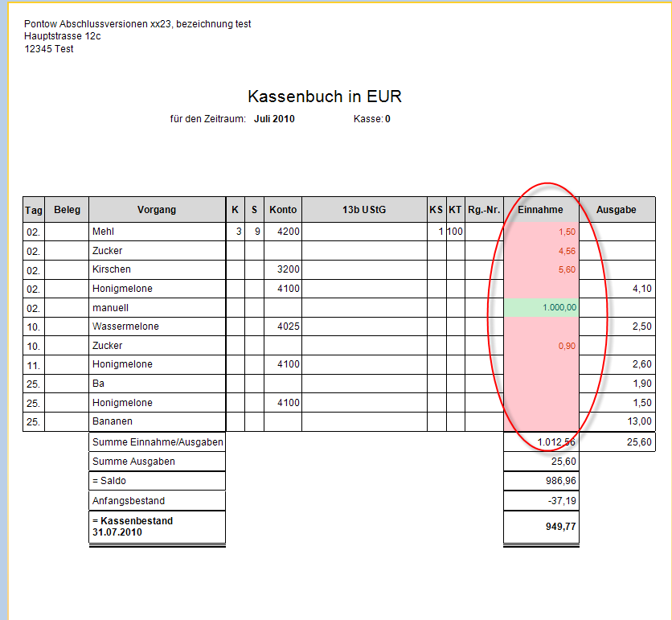Select the 'Vorgang' column header

(157, 210)
